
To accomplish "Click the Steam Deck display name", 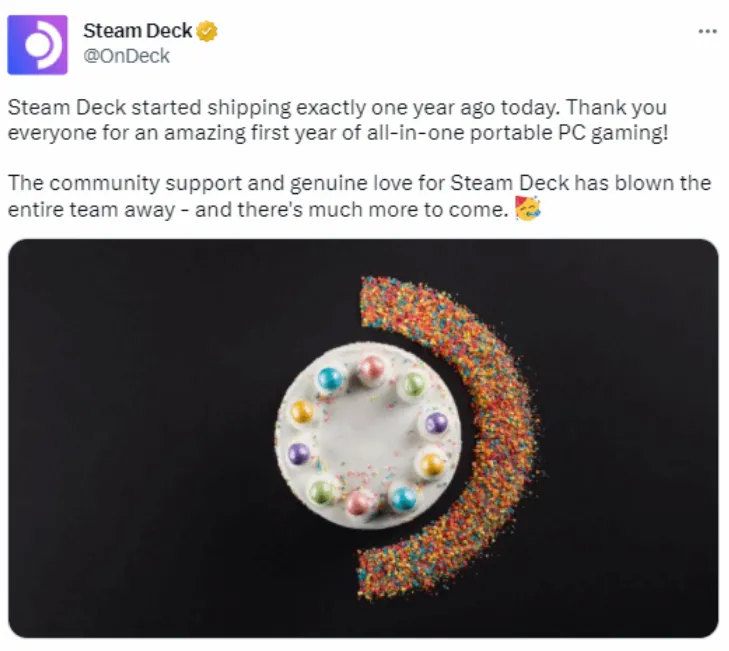I will pos(138,31).
